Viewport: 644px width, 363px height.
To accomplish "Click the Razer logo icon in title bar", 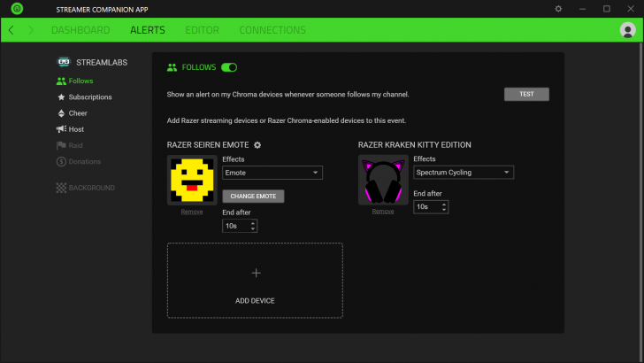I will [17, 9].
